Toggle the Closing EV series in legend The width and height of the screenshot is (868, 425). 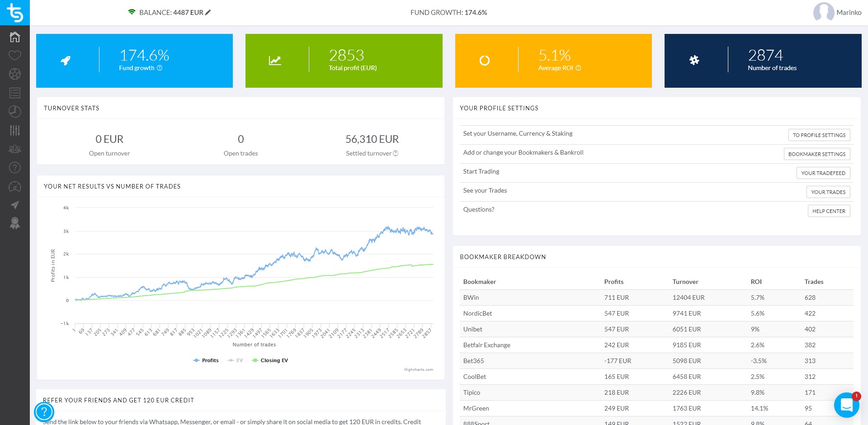tap(270, 360)
